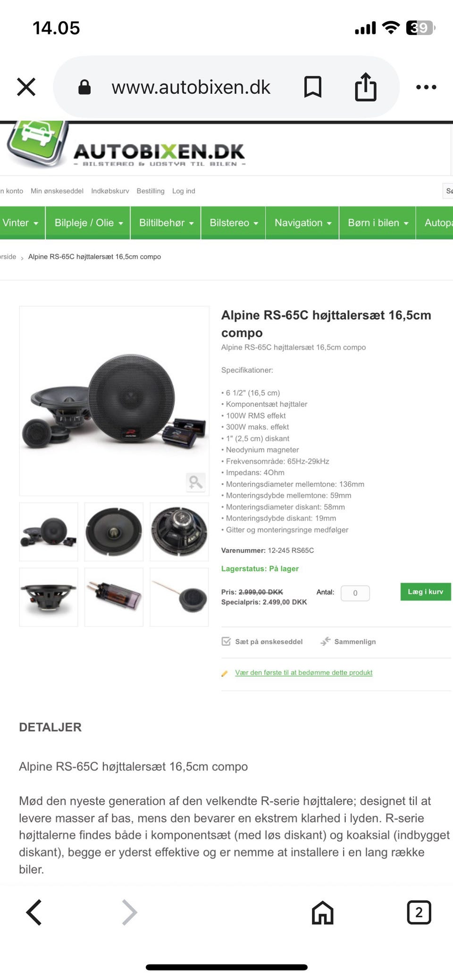The width and height of the screenshot is (453, 980).
Task: Tap the home icon in bottom bar
Action: click(323, 913)
